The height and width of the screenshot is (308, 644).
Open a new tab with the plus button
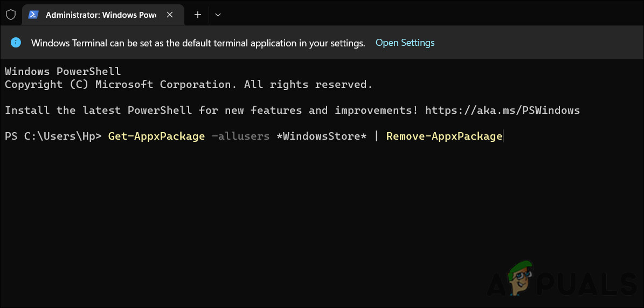point(197,15)
